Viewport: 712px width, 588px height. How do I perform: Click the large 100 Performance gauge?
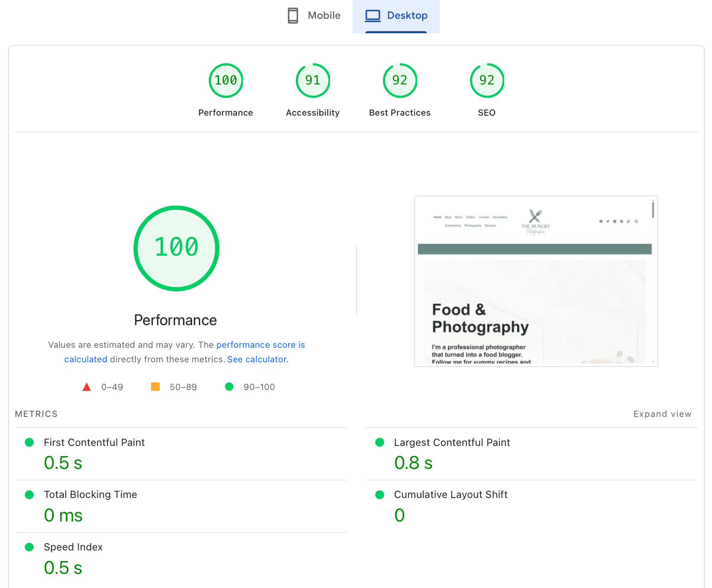coord(176,248)
